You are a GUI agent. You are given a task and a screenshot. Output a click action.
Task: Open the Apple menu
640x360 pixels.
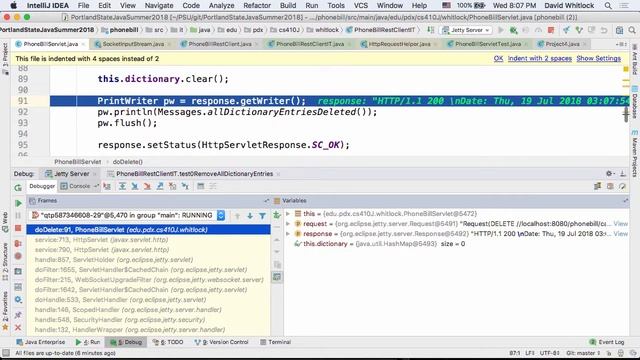coord(13,6)
